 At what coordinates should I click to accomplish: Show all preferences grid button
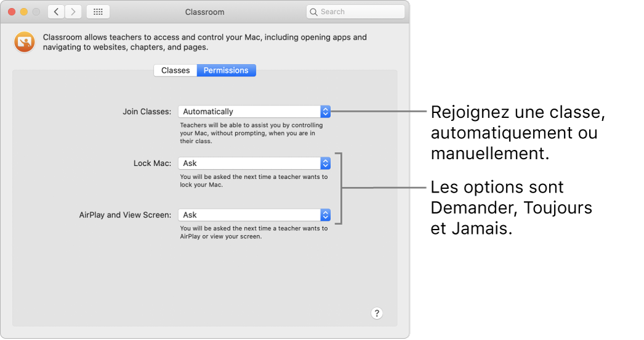pyautogui.click(x=98, y=12)
